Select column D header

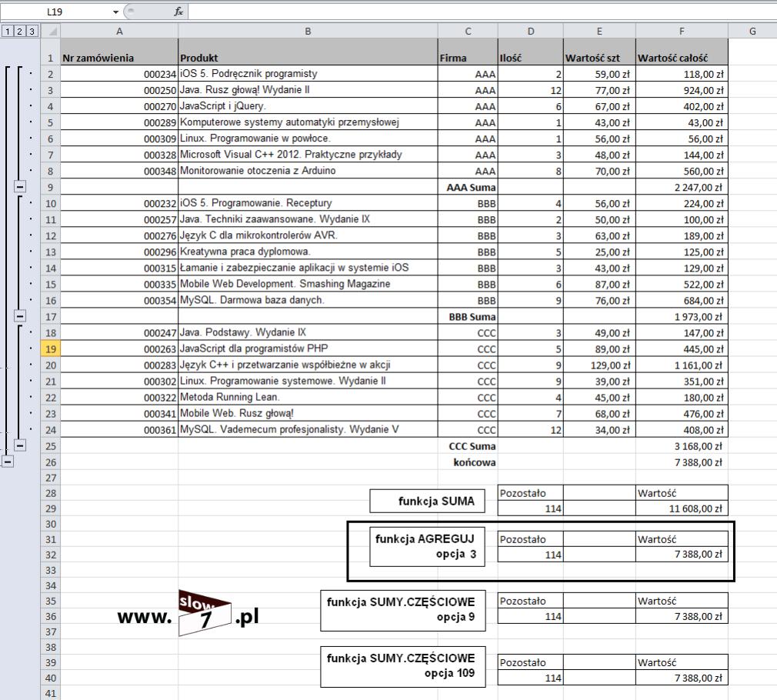(x=531, y=32)
